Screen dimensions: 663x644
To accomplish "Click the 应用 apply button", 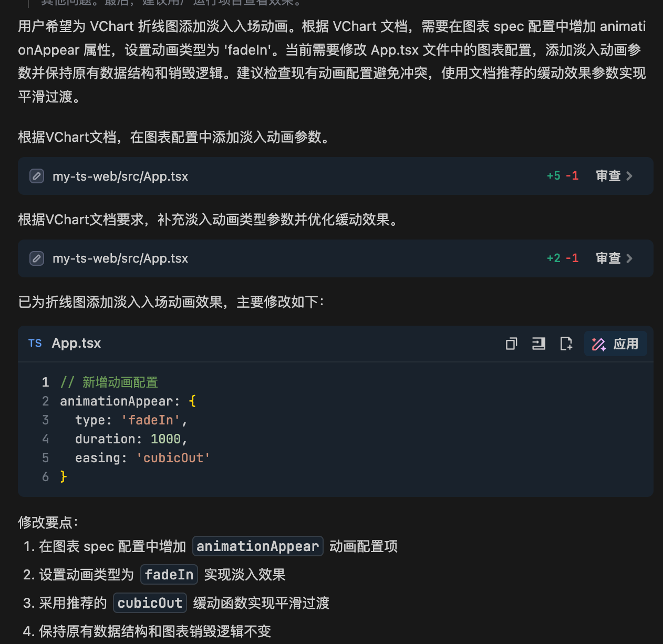I will (x=615, y=344).
